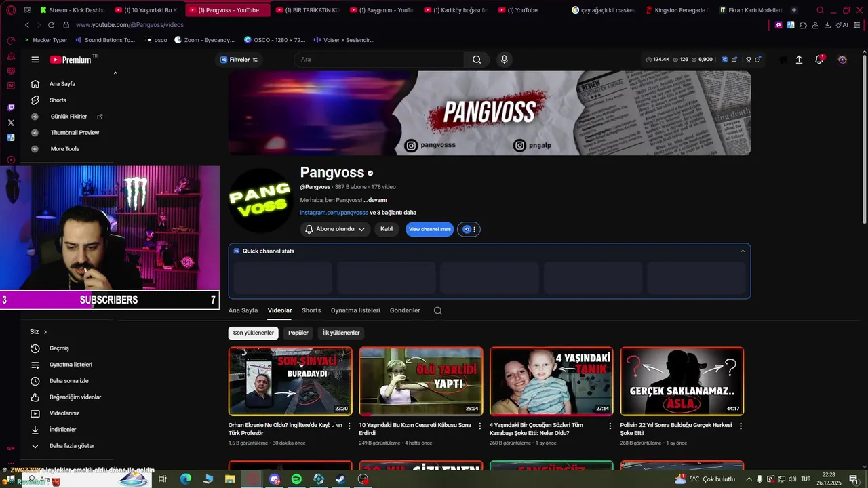
Task: Open Daha sonra izle list
Action: click(x=68, y=381)
